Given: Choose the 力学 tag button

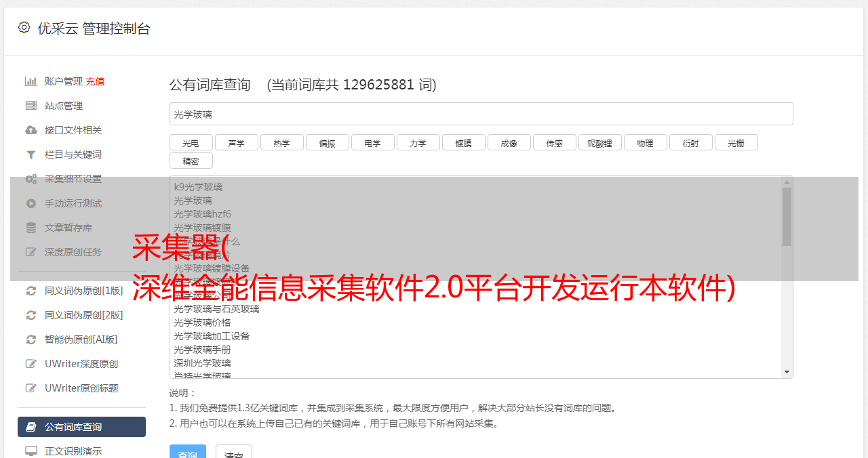Looking at the screenshot, I should (x=418, y=142).
